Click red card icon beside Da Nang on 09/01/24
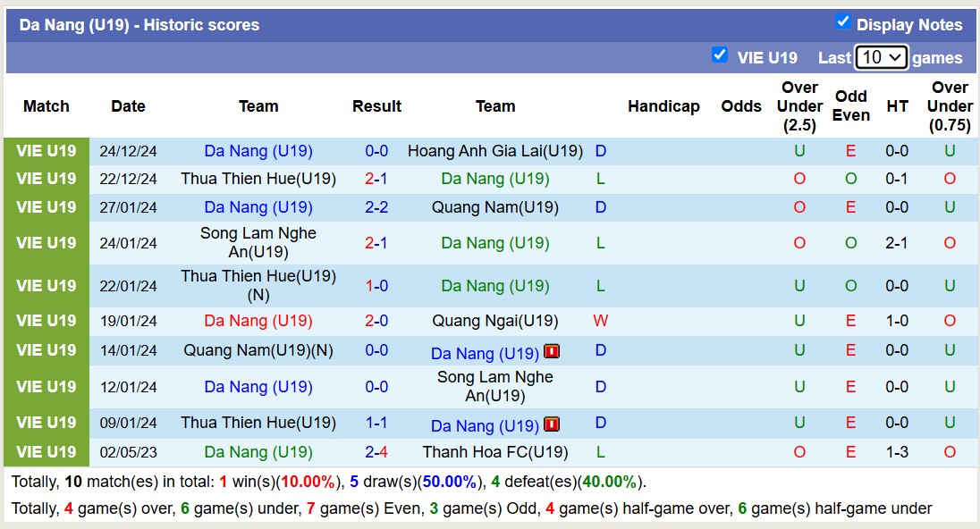Viewport: 980px width, 529px height. pos(552,424)
